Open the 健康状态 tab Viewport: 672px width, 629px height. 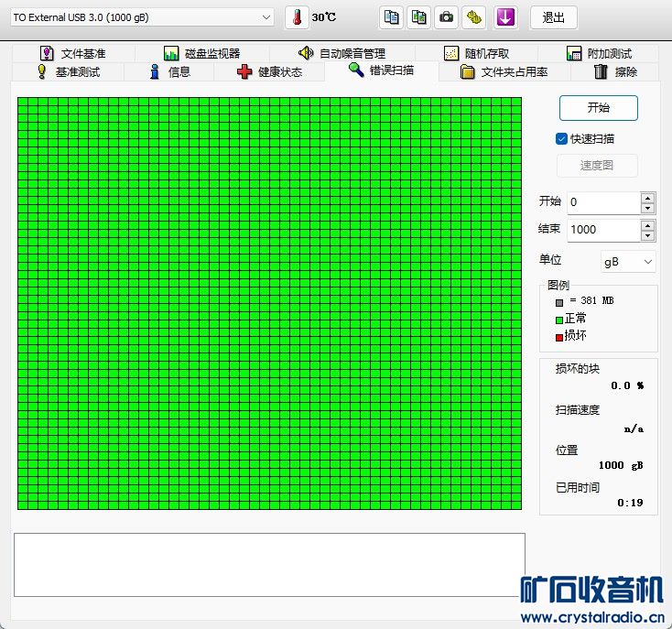[269, 71]
